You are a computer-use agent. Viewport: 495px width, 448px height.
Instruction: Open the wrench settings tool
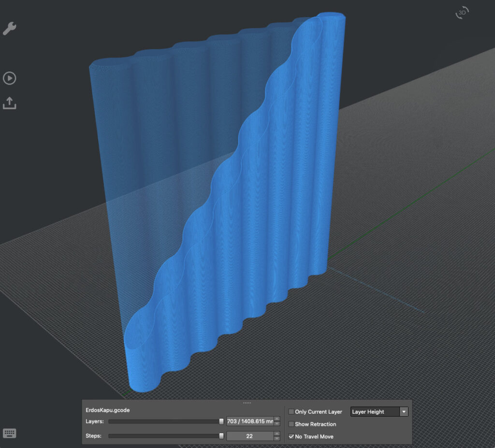[x=10, y=29]
